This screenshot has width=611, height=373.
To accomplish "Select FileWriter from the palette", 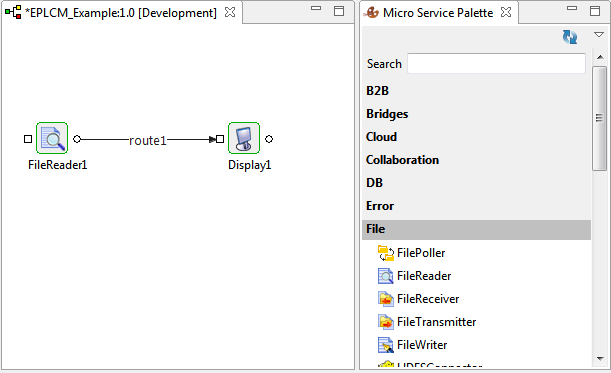I will [412, 345].
